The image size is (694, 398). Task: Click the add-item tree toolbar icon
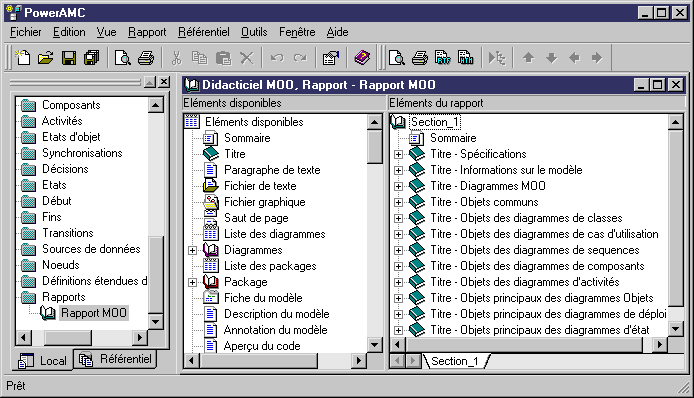[497, 58]
